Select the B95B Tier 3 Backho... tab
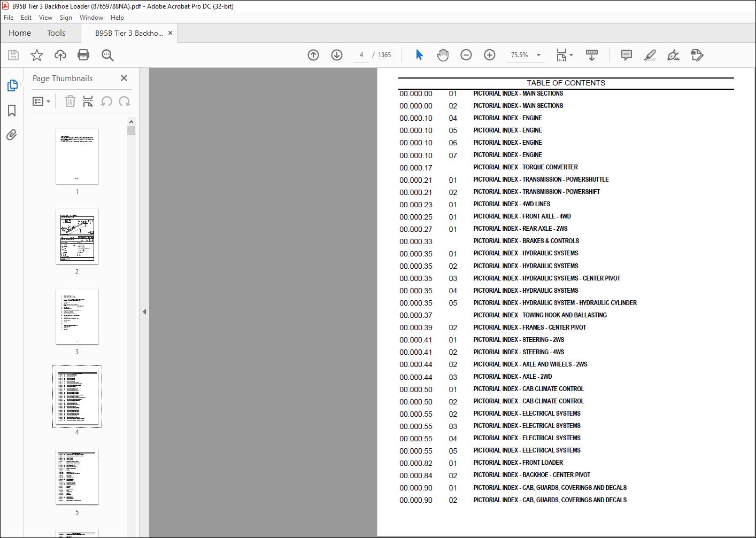Image resolution: width=756 pixels, height=538 pixels. [x=129, y=33]
